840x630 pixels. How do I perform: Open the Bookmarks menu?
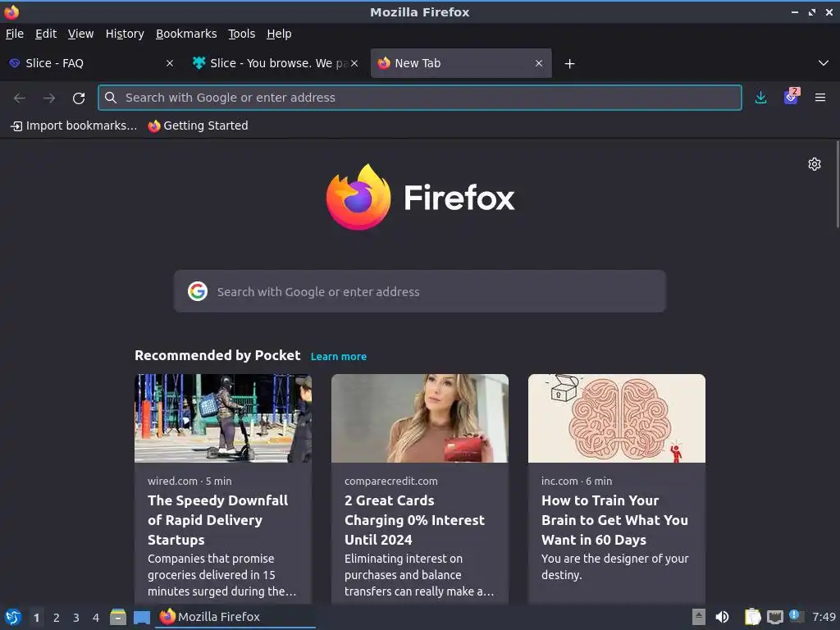click(x=186, y=34)
